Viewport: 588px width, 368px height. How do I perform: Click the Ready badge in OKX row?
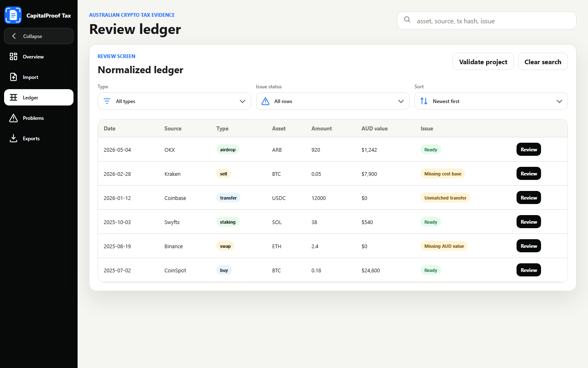430,149
